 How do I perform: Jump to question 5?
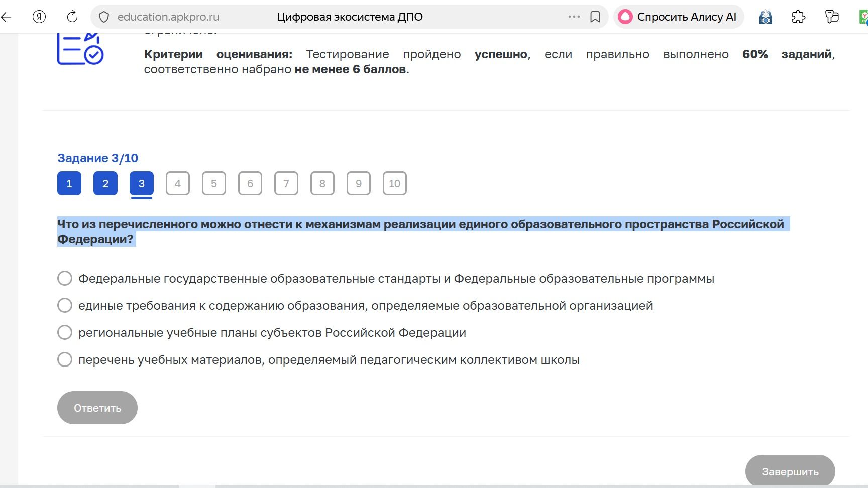[x=214, y=183]
